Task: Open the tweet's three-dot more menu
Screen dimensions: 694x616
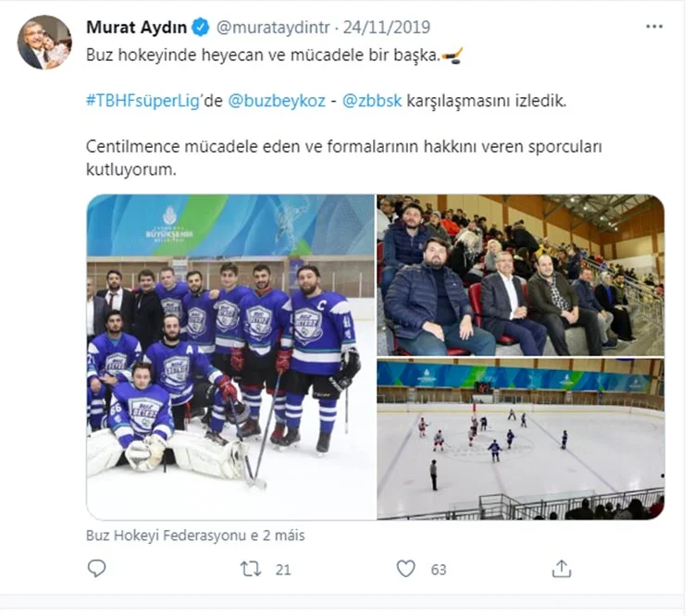Action: point(654,27)
